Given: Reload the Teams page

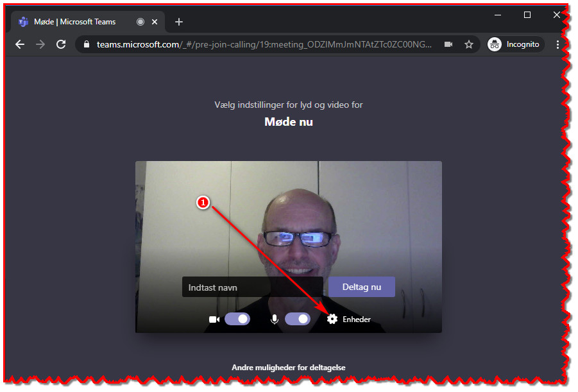Looking at the screenshot, I should pyautogui.click(x=61, y=45).
